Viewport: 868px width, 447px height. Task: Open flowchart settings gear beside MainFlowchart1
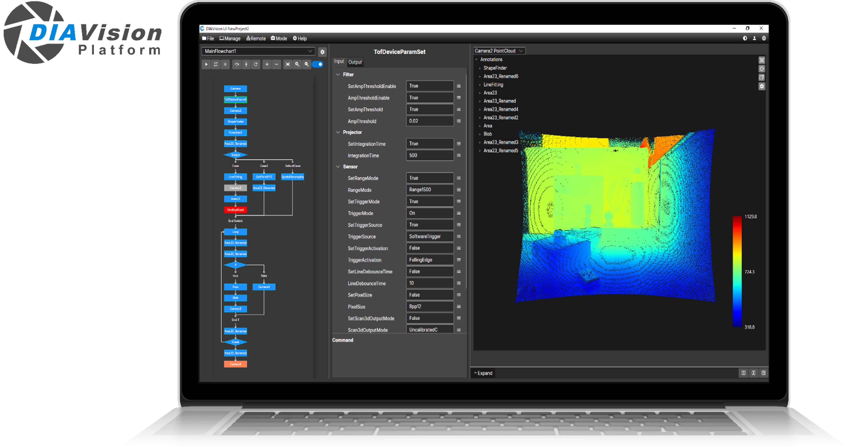point(322,52)
